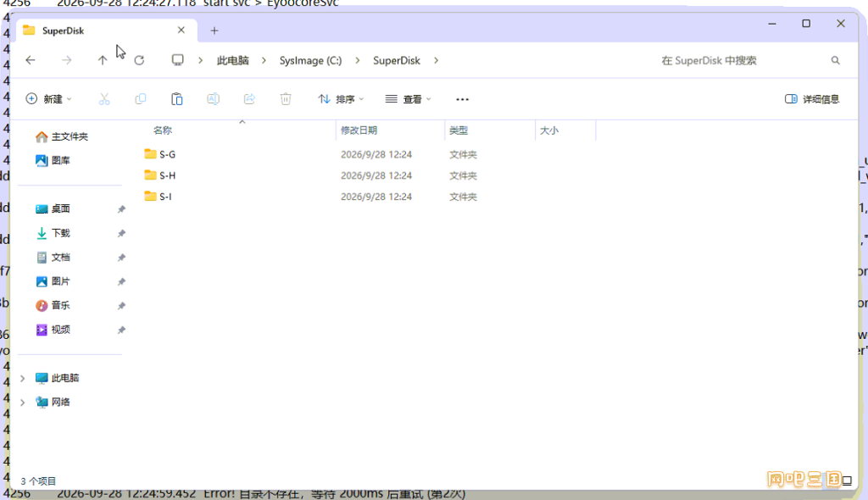Toggle the 详细信息 details pane
This screenshot has height=500, width=868.
coord(812,99)
